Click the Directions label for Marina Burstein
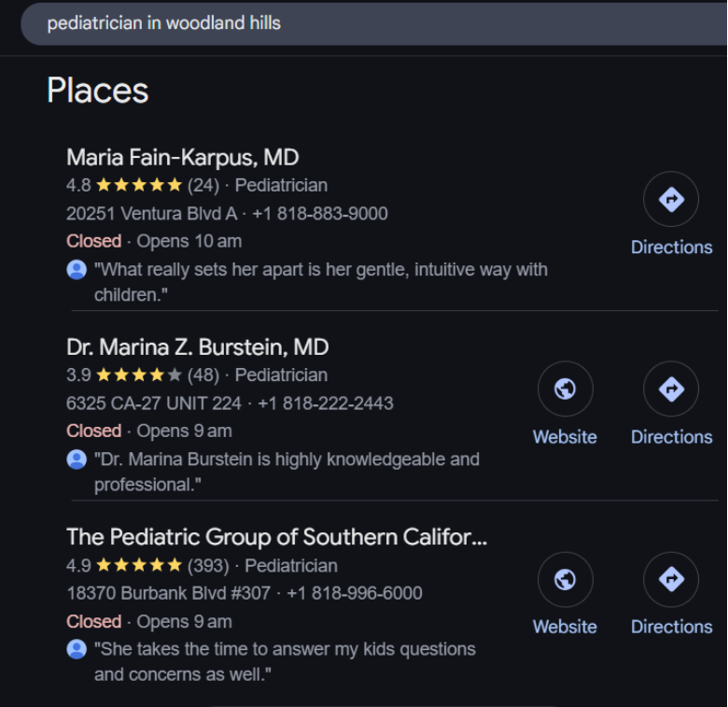Image resolution: width=728 pixels, height=707 pixels. coord(671,437)
